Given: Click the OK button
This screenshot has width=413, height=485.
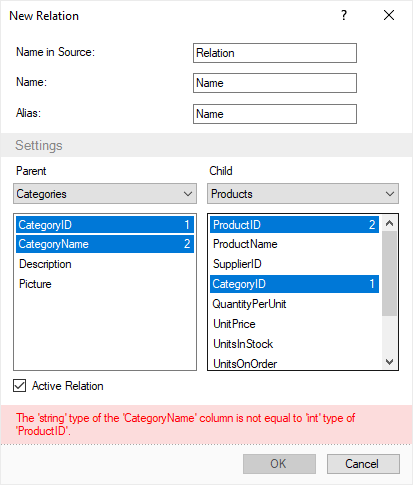Looking at the screenshot, I should coord(279,464).
